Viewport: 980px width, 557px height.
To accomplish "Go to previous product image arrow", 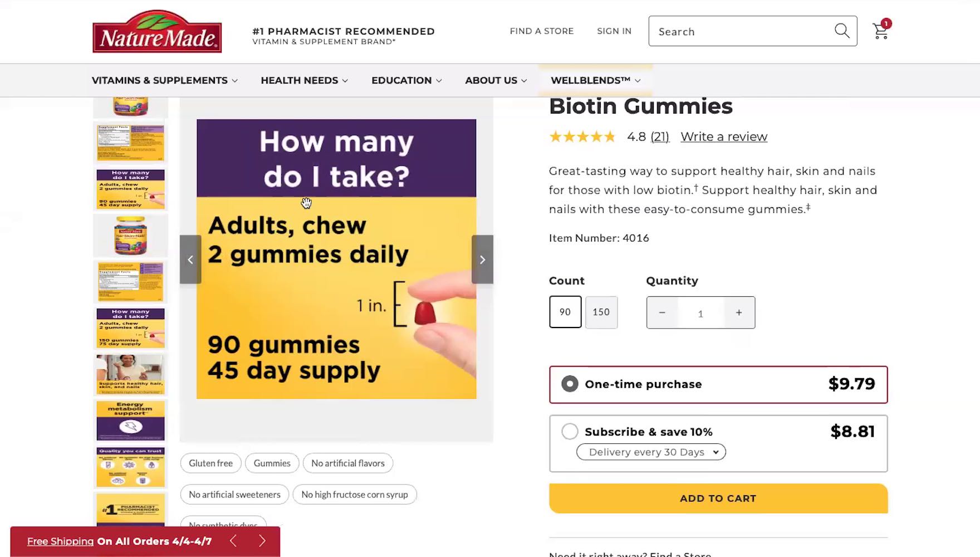I will coord(190,260).
